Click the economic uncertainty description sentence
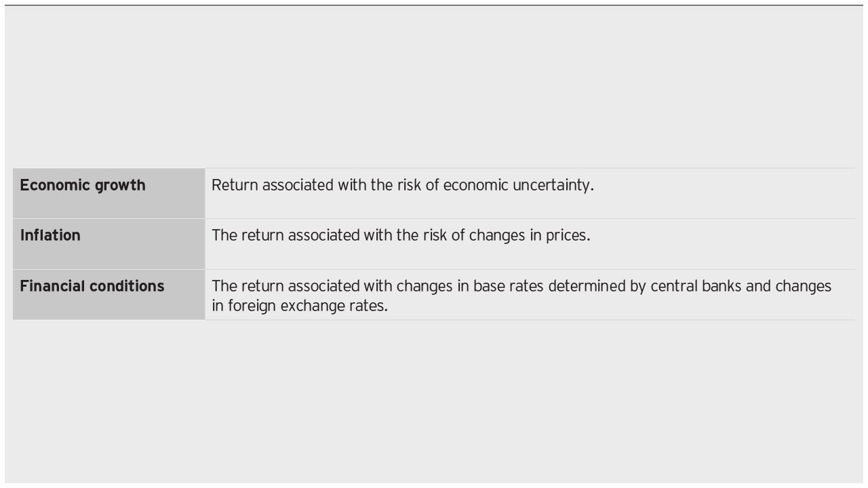Image resolution: width=868 pixels, height=488 pixels. click(403, 185)
